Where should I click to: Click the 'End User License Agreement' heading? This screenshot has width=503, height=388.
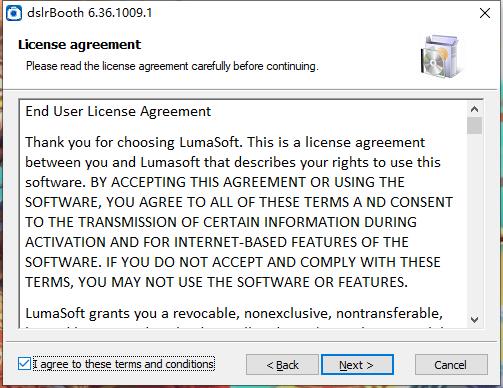pos(118,111)
